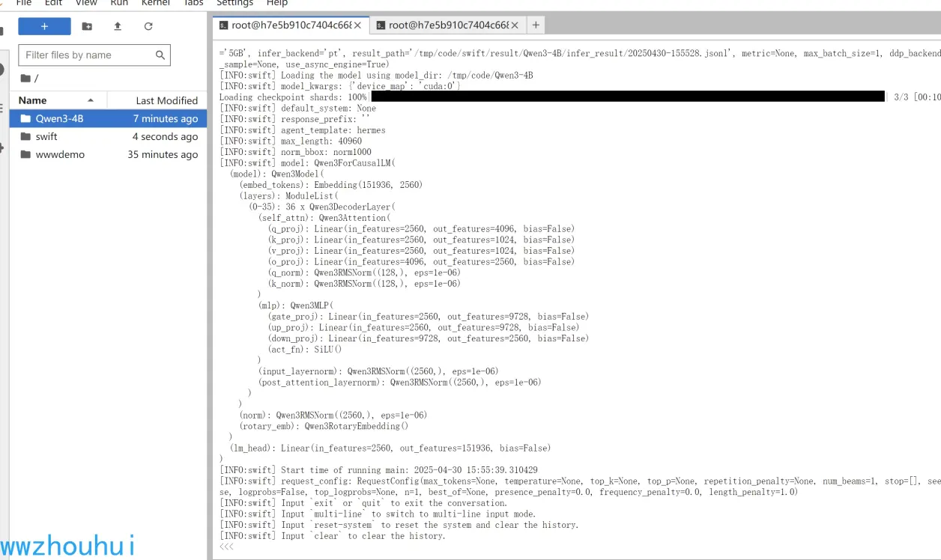Click the 'embed_tokens' Embedding line
This screenshot has width=941, height=560.
tap(330, 184)
